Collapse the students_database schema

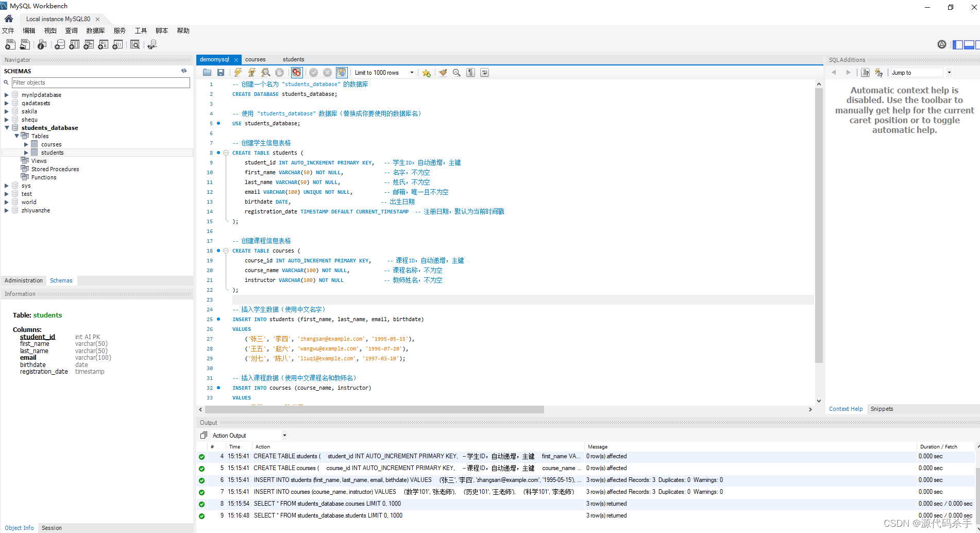7,128
